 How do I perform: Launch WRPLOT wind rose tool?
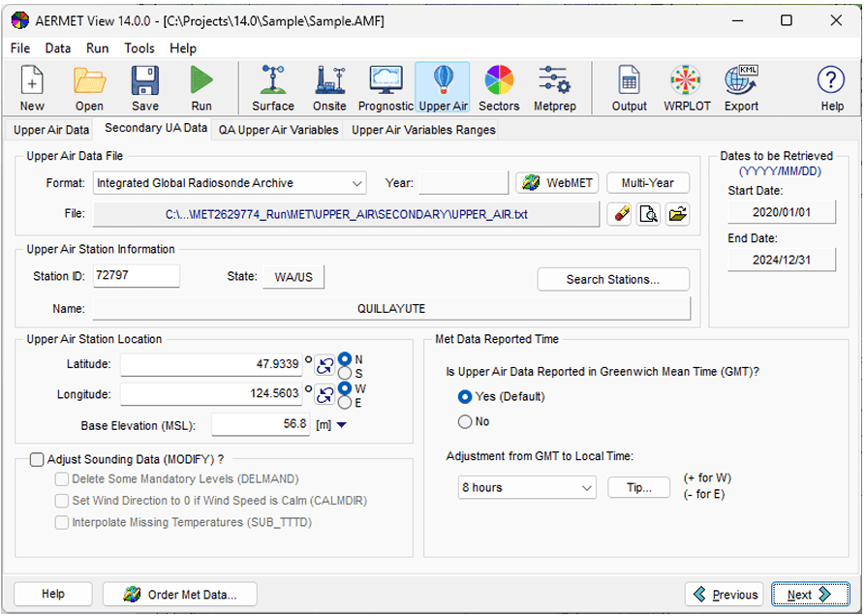click(687, 88)
